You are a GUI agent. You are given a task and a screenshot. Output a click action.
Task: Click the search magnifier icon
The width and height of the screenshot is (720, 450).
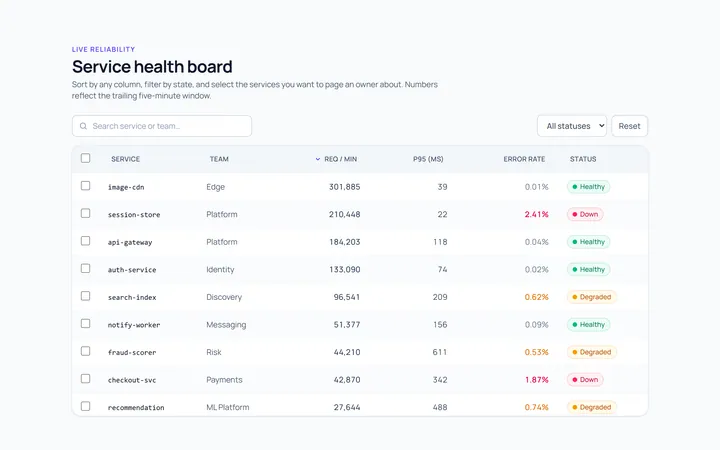coord(83,126)
